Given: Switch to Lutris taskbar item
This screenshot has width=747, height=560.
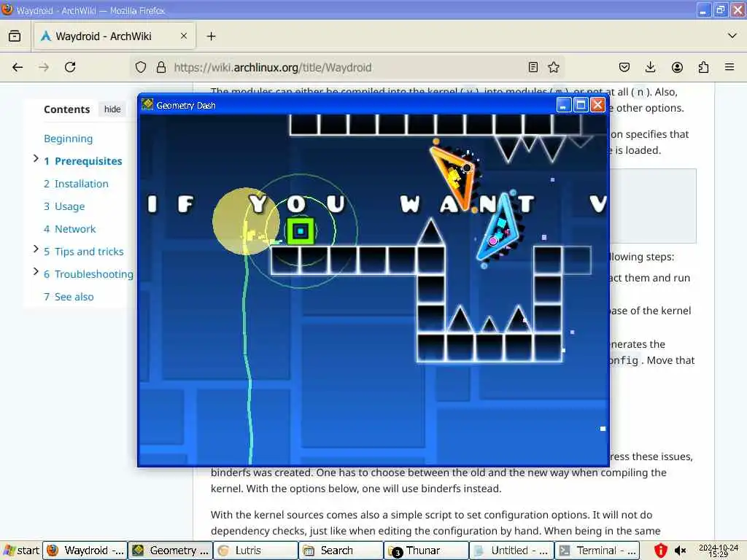Looking at the screenshot, I should click(256, 551).
